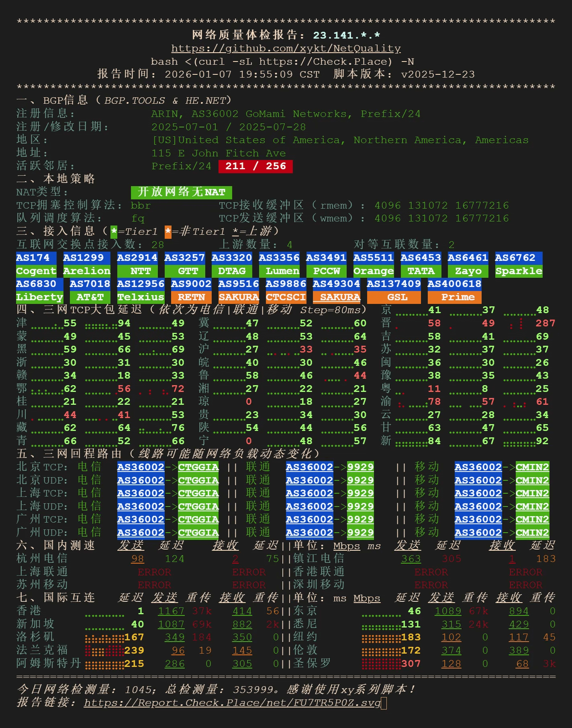Screen dimensions: 572x728
Task: Click the orange non-Tier1 asterisk legend marker
Action: tap(168, 232)
